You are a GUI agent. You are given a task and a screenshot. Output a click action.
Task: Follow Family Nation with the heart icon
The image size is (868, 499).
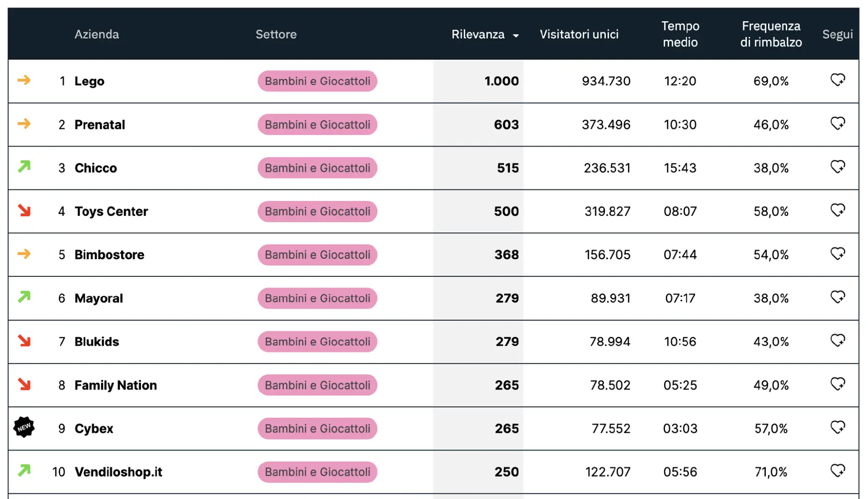(837, 384)
